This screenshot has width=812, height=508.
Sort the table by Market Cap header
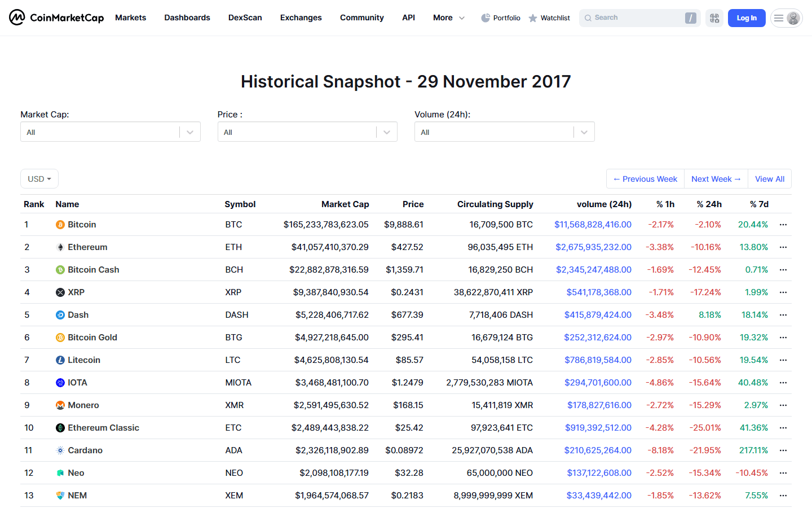point(345,204)
